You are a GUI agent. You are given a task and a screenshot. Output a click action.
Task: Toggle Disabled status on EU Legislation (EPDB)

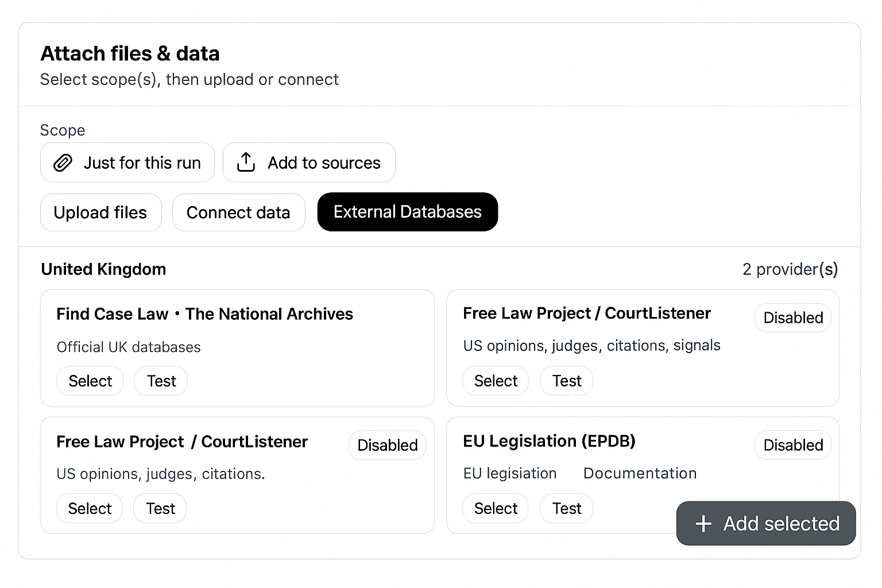tap(793, 445)
